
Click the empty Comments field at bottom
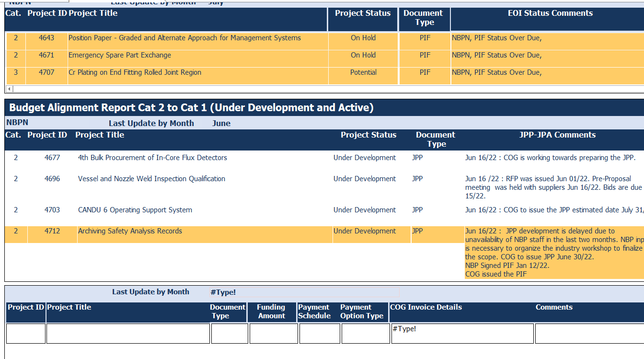click(589, 334)
